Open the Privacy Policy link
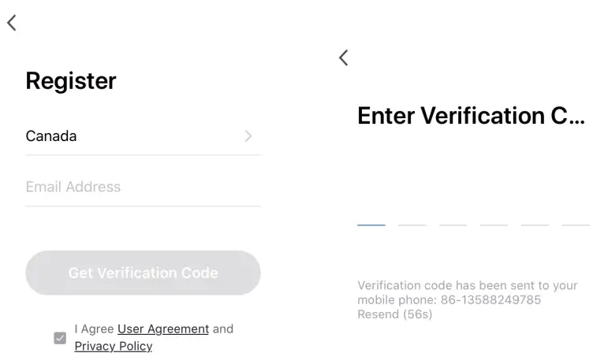593x364 pixels. click(x=113, y=346)
